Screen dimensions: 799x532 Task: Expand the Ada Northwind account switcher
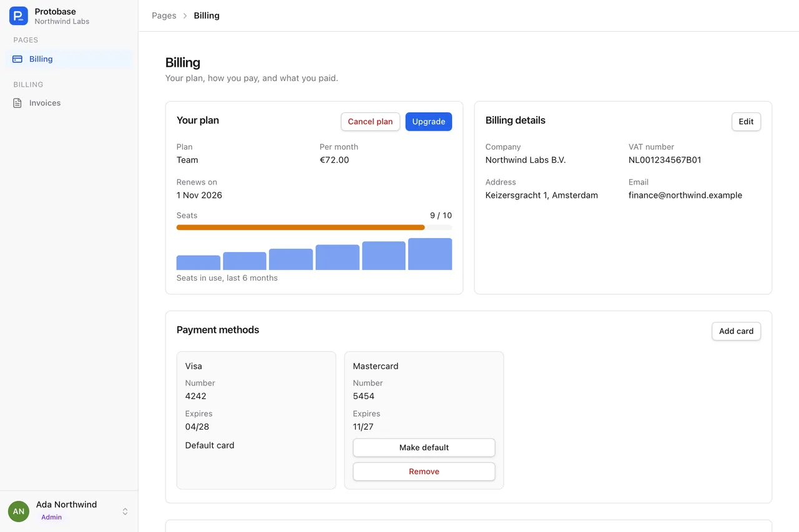click(x=125, y=511)
